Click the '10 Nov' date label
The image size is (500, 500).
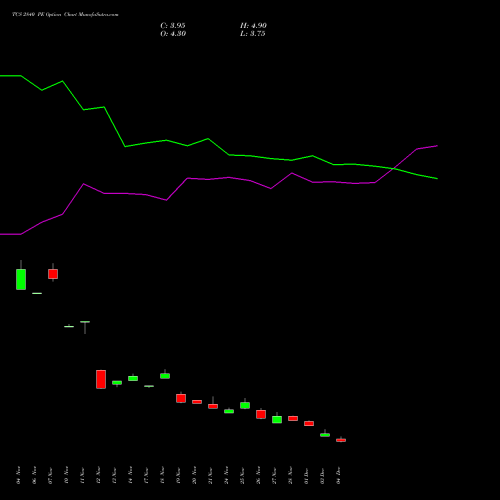(66, 475)
